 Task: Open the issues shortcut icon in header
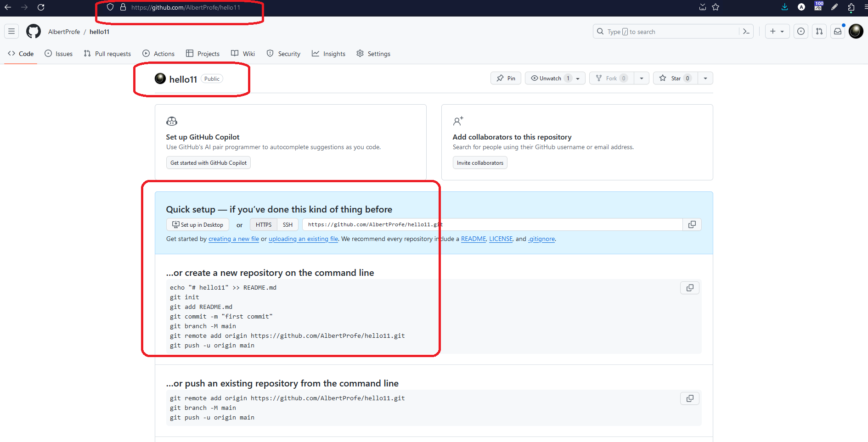pyautogui.click(x=801, y=31)
